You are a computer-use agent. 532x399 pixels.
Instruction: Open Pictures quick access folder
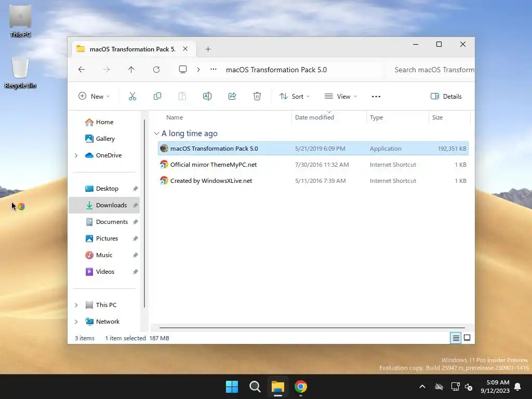(107, 238)
